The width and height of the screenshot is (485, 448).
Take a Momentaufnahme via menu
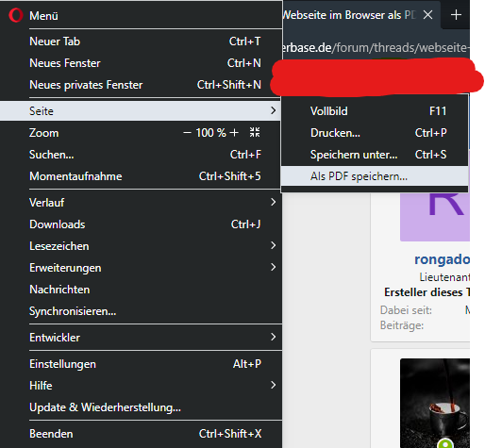tap(141, 176)
